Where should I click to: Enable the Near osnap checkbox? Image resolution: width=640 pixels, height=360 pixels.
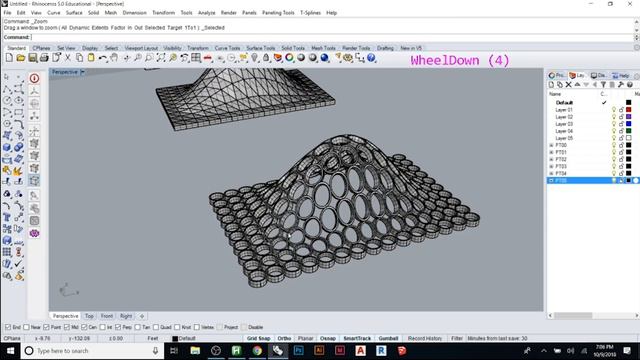27,327
